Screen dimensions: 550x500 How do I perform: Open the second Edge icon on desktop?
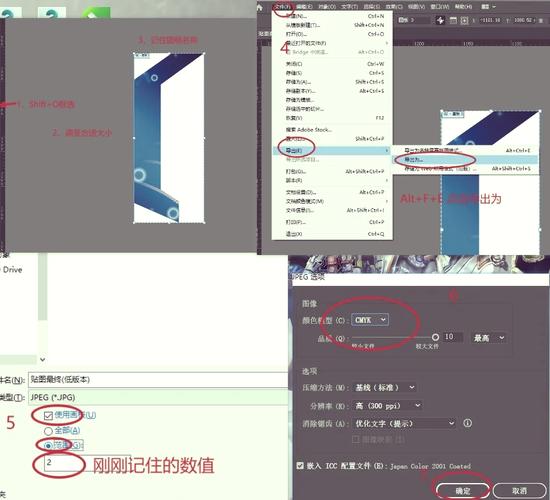point(52,13)
